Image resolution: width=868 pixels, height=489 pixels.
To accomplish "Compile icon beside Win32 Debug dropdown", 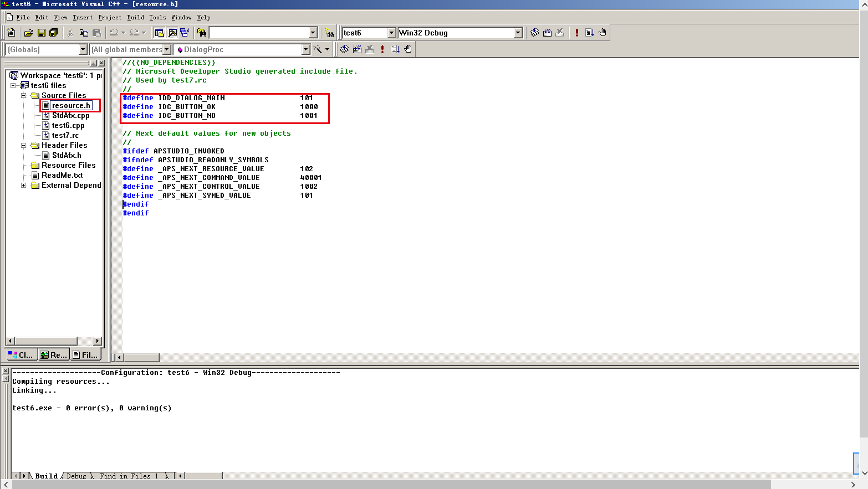I will [x=534, y=33].
